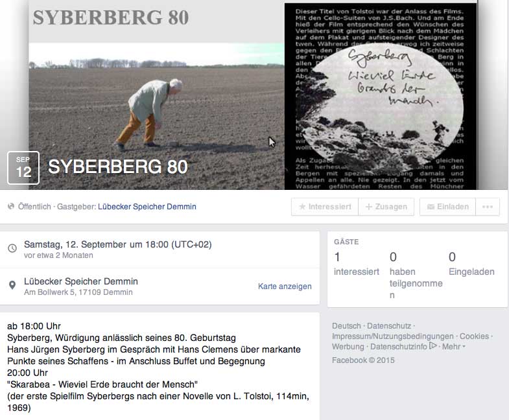The height and width of the screenshot is (420, 509).
Task: Expand the Mehr footer dropdown
Action: point(453,347)
